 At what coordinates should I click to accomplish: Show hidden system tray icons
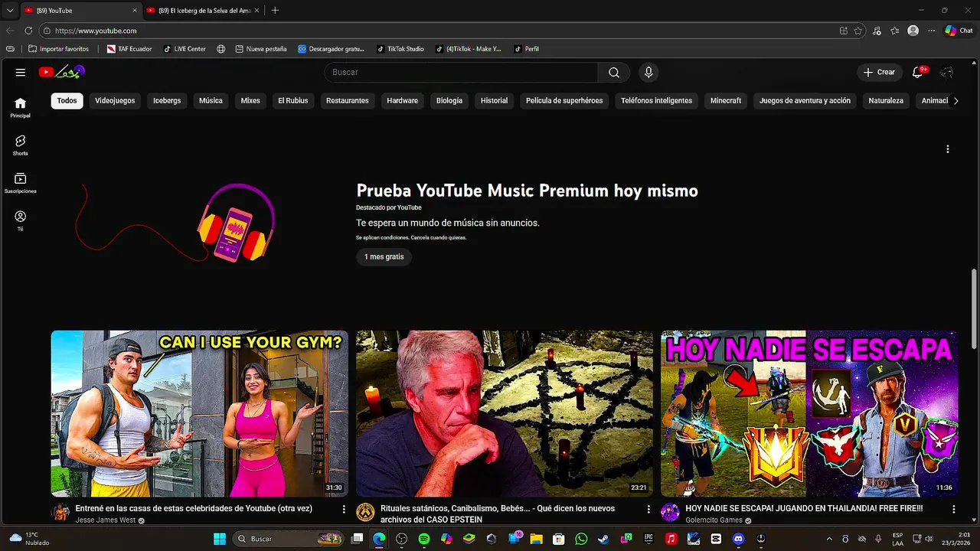pos(829,539)
